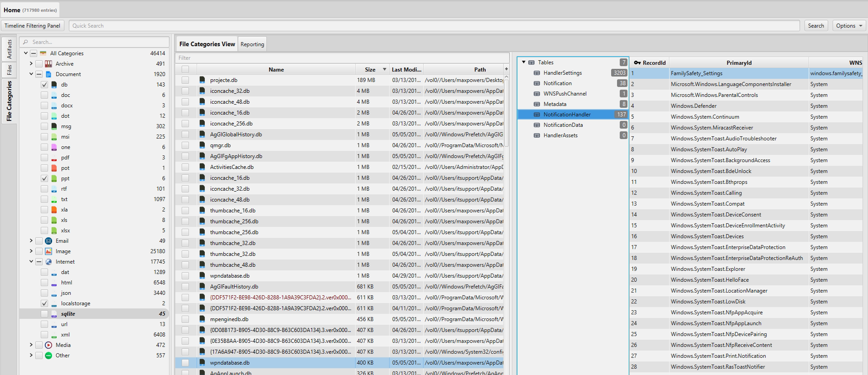
Task: Click the Email category envelope icon
Action: (48, 241)
